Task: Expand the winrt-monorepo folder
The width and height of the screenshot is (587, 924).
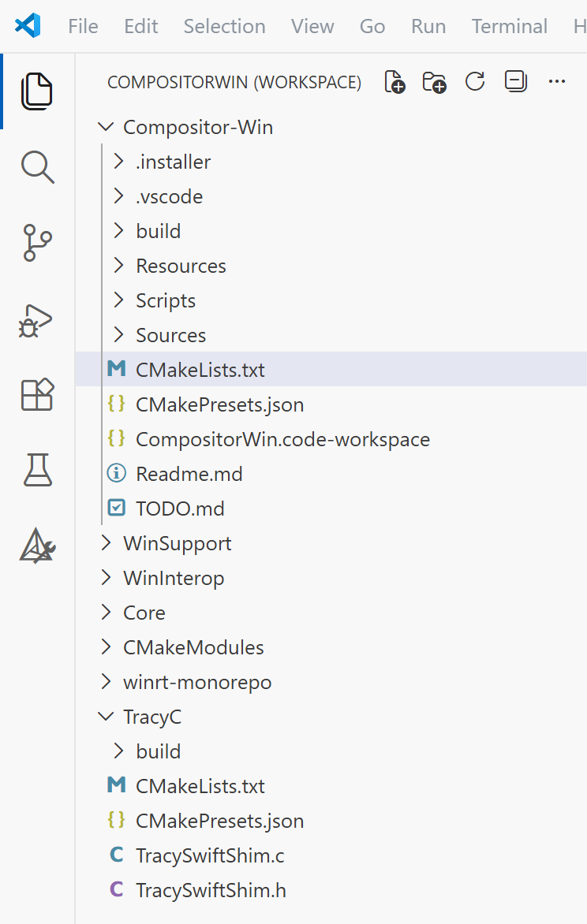Action: (x=197, y=682)
